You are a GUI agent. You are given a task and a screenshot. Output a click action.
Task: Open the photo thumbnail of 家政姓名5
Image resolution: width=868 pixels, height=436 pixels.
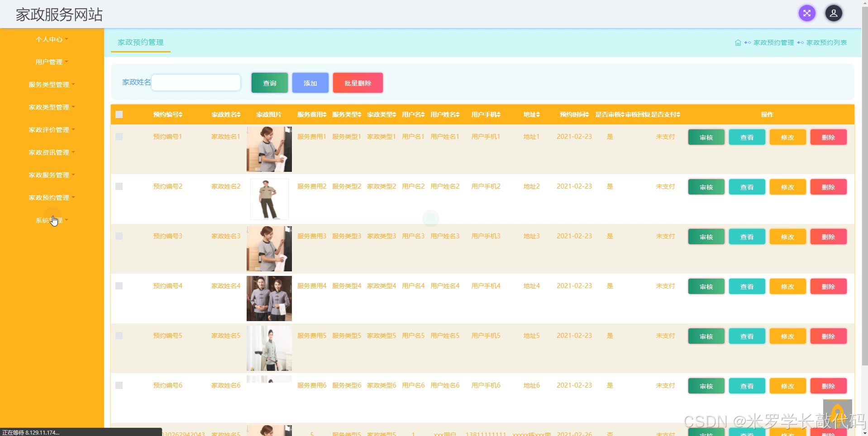[x=269, y=348]
